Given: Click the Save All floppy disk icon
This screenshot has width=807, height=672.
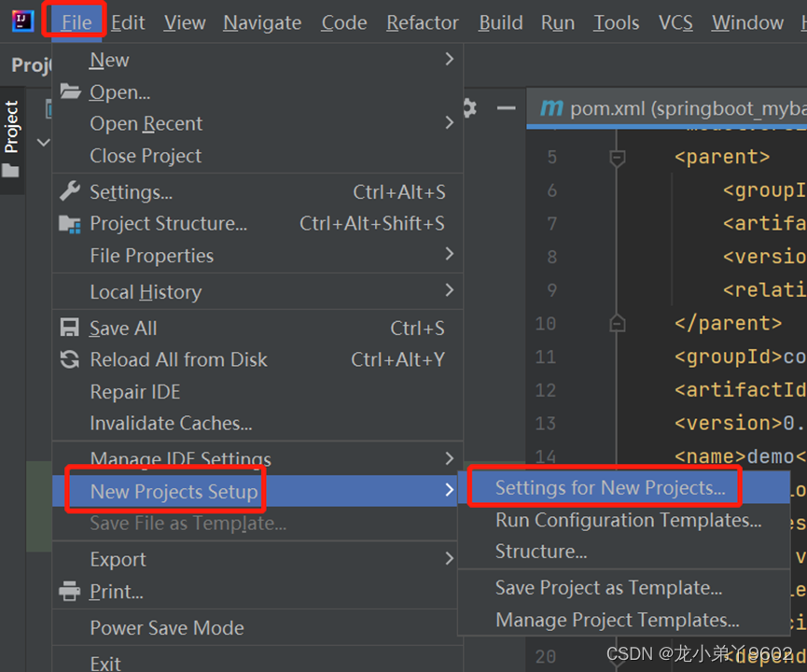Looking at the screenshot, I should 69,328.
